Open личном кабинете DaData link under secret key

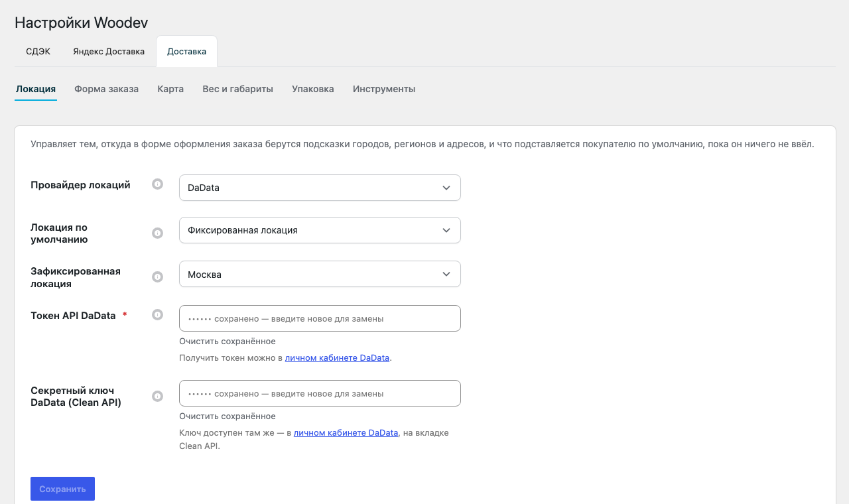coord(346,433)
